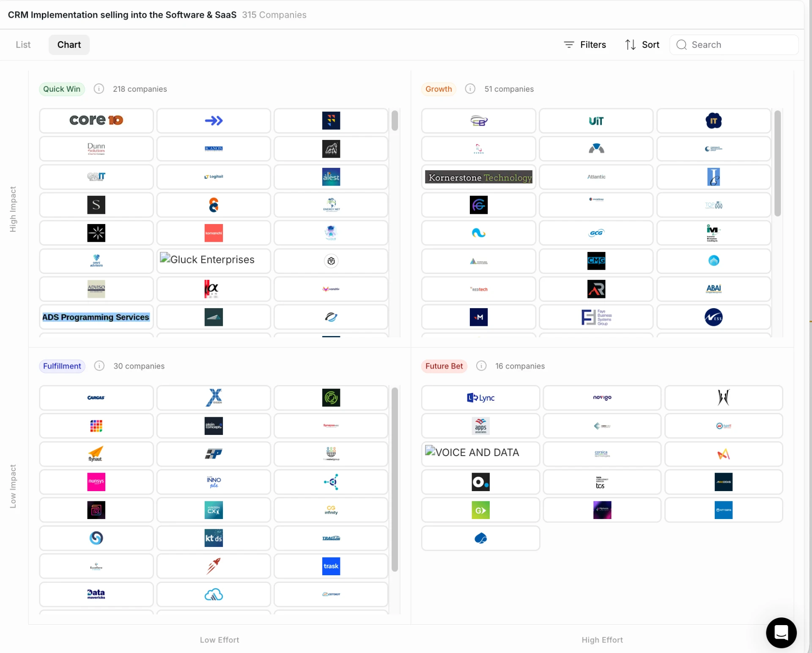The image size is (812, 653).
Task: Open the INNO ple company card
Action: pos(214,482)
